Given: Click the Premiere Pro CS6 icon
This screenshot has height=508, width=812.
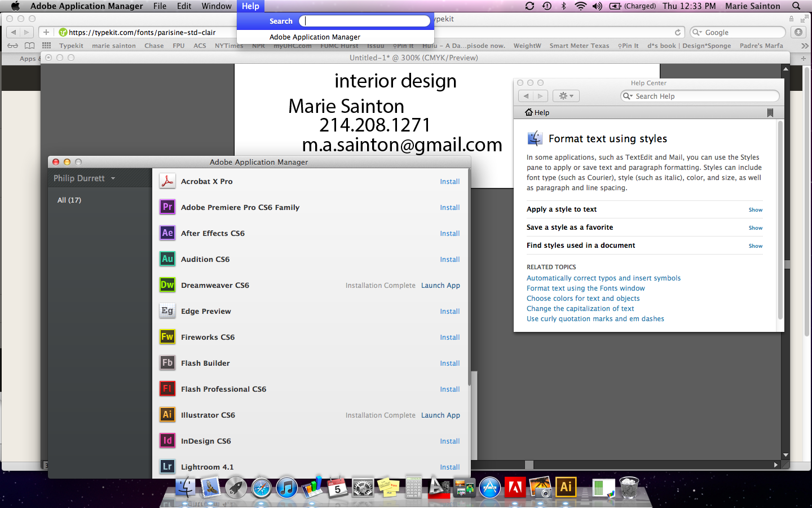Looking at the screenshot, I should pos(167,207).
